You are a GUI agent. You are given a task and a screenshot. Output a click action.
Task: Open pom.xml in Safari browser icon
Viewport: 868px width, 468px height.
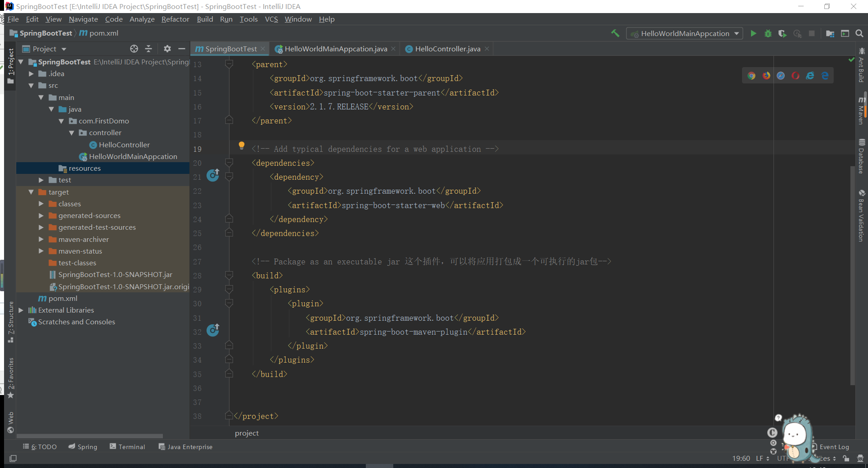pos(781,76)
